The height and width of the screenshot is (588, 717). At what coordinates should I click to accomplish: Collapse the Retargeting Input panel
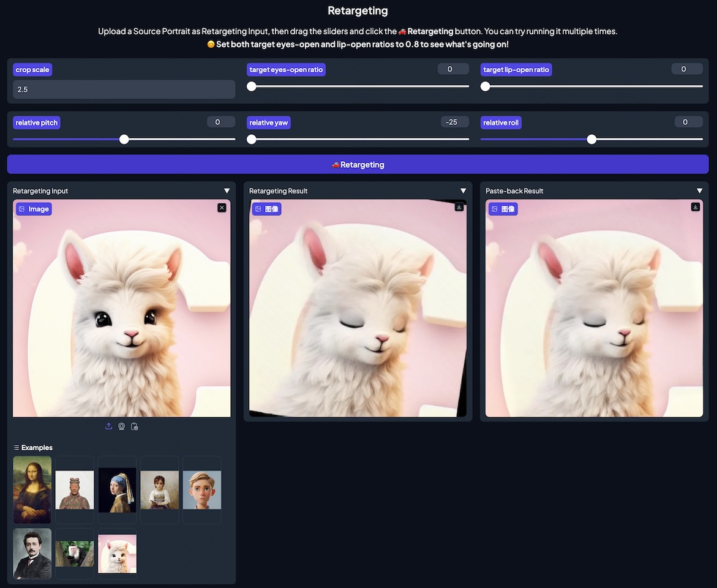pos(227,191)
